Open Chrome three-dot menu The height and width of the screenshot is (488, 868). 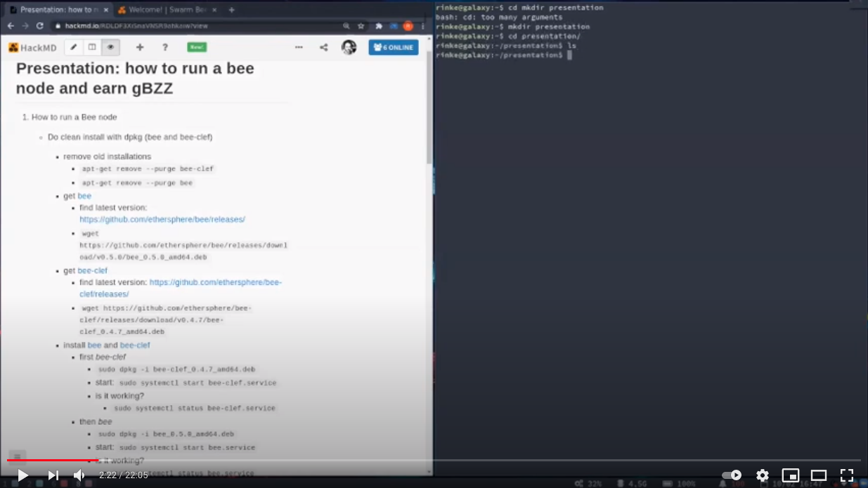423,26
